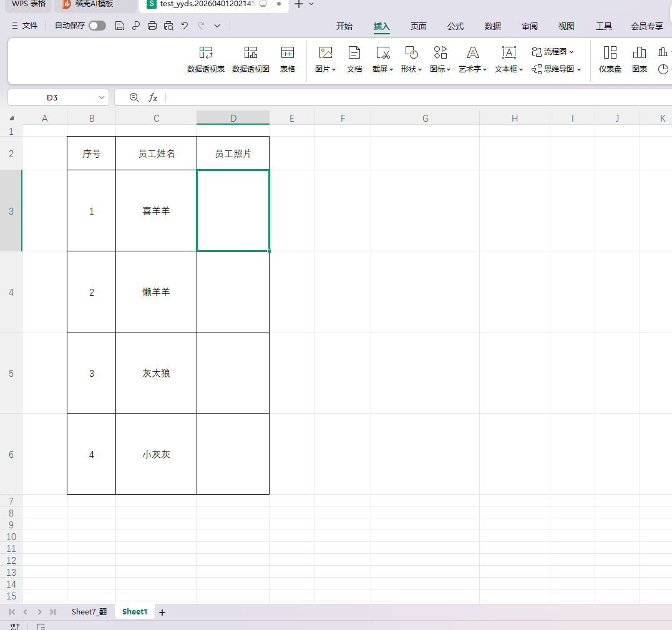672x630 pixels.
Task: Switch to the 数据 ribbon tab
Action: [x=492, y=26]
